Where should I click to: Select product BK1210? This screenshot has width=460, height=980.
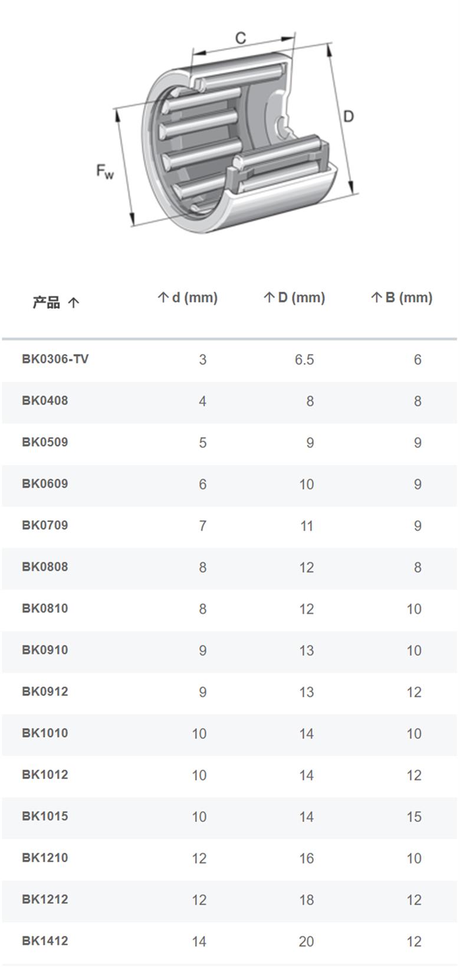45,857
